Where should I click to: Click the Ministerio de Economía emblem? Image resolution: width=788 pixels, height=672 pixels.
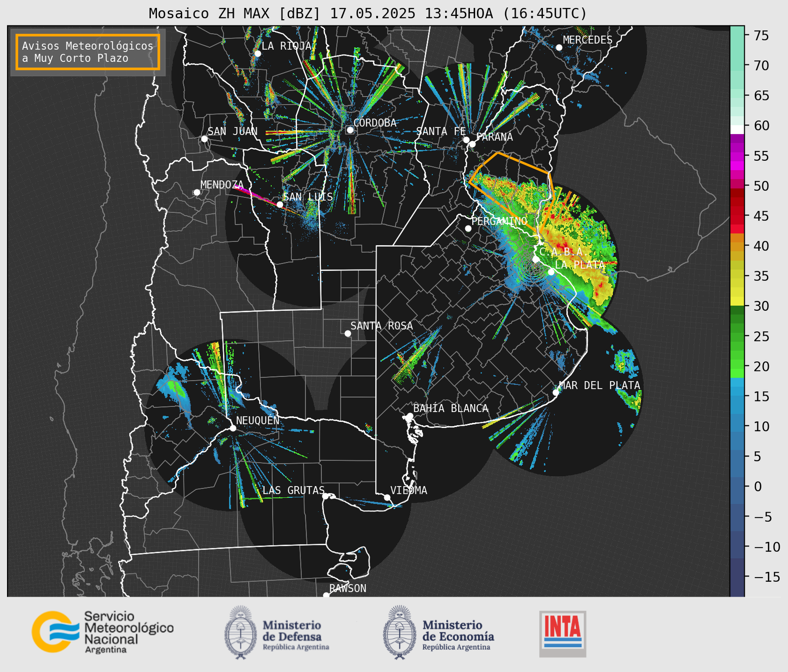[x=400, y=632]
